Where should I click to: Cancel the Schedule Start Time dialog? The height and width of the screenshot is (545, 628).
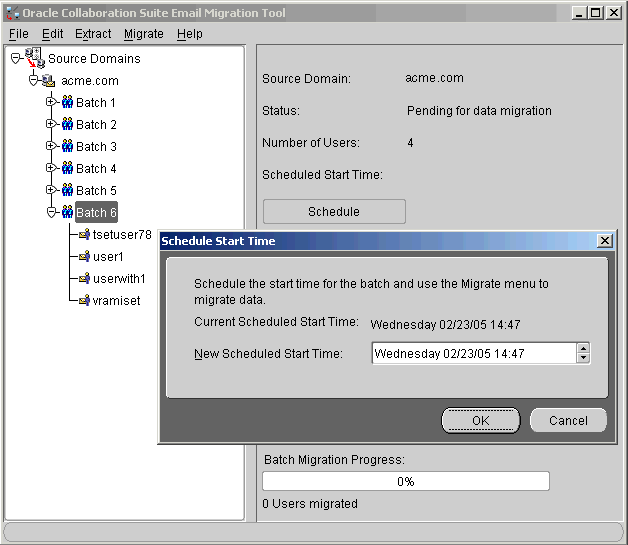(x=568, y=420)
